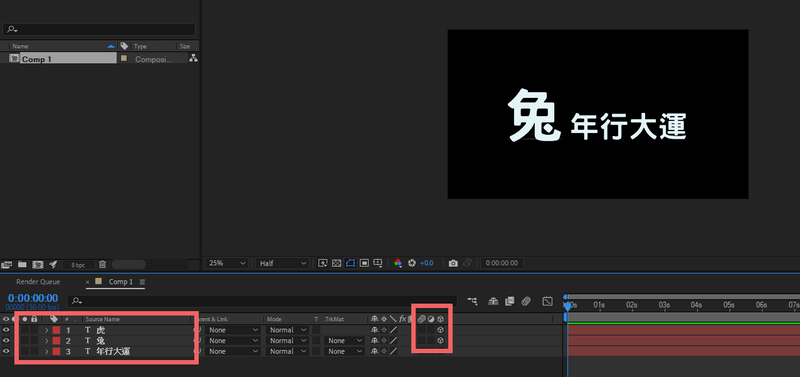Close the Comp 1 timeline tab
This screenshot has width=800, height=377.
pyautogui.click(x=87, y=282)
